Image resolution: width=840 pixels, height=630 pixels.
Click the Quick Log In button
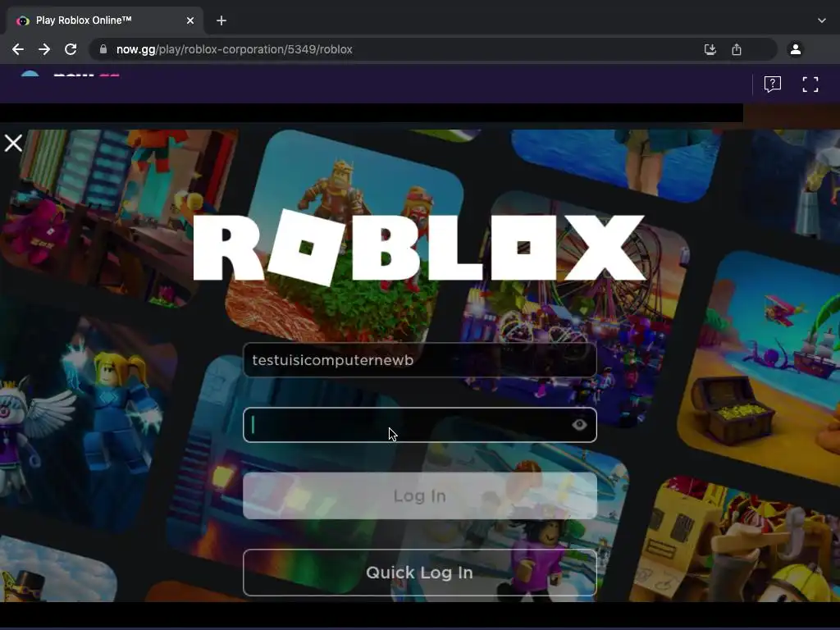click(420, 573)
